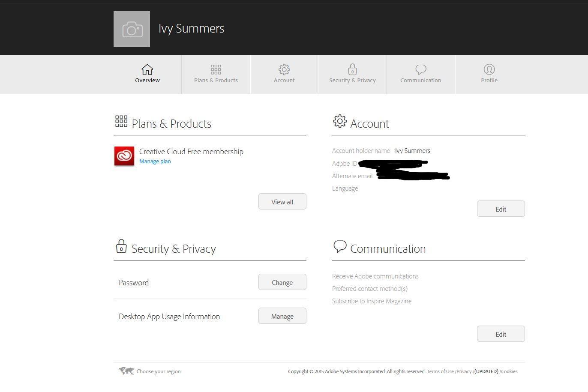Click the world map region icon
The image size is (588, 392).
point(126,371)
